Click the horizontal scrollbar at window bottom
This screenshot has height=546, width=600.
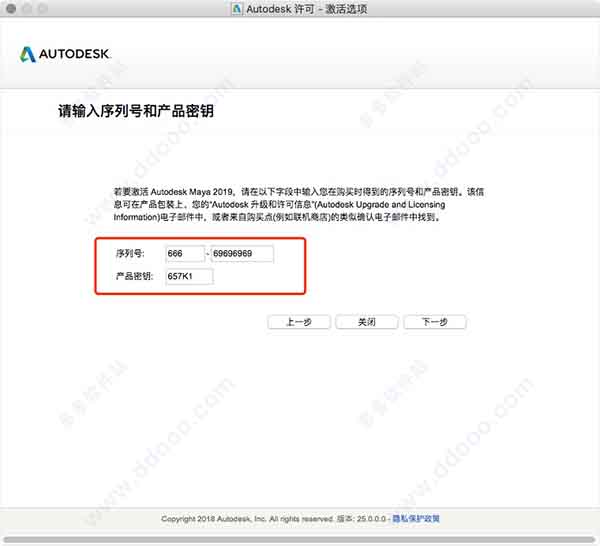coord(298,539)
